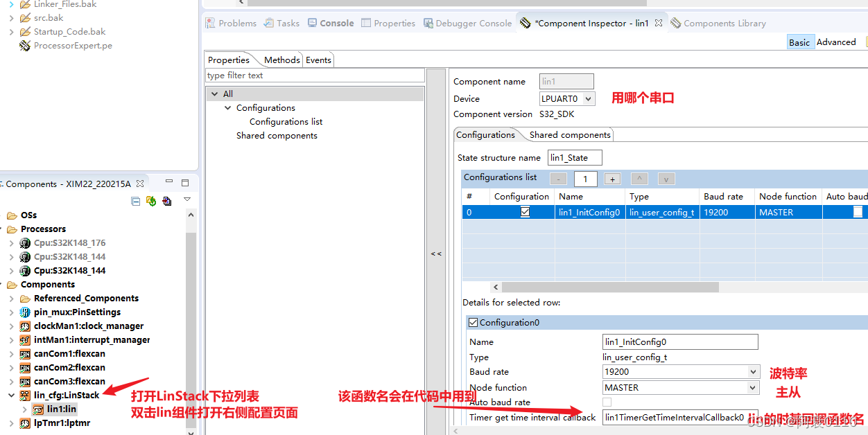This screenshot has width=868, height=435.
Task: Move selected configuration up using the ^ icon
Action: coord(639,179)
